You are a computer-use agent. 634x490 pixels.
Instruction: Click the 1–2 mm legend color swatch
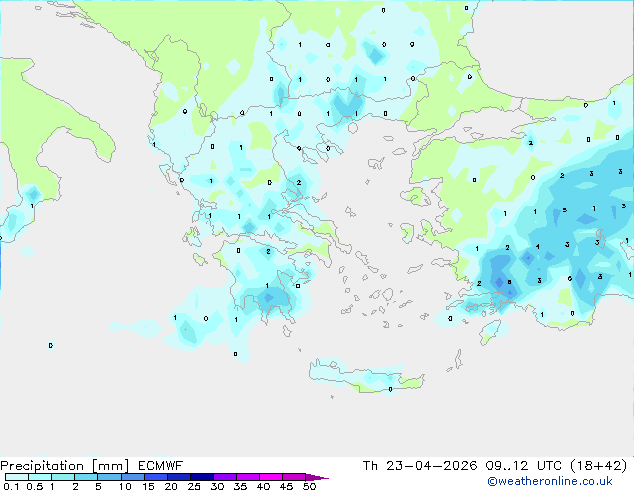pyautogui.click(x=63, y=477)
